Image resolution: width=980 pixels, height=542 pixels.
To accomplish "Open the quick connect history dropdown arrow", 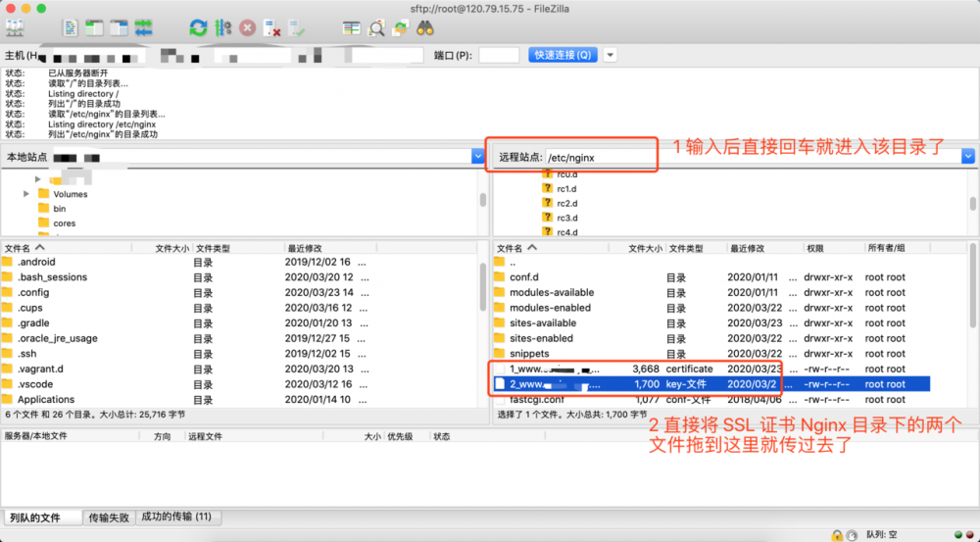I will 610,55.
